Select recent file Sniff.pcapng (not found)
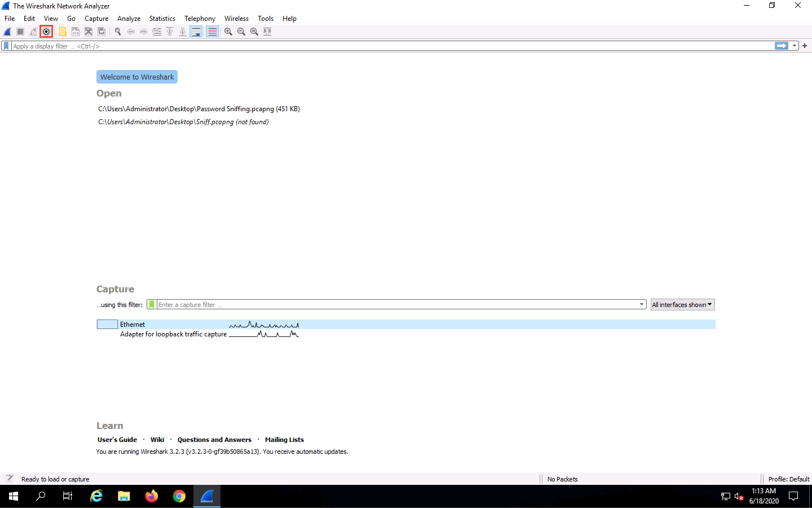Image resolution: width=812 pixels, height=508 pixels. [x=183, y=122]
